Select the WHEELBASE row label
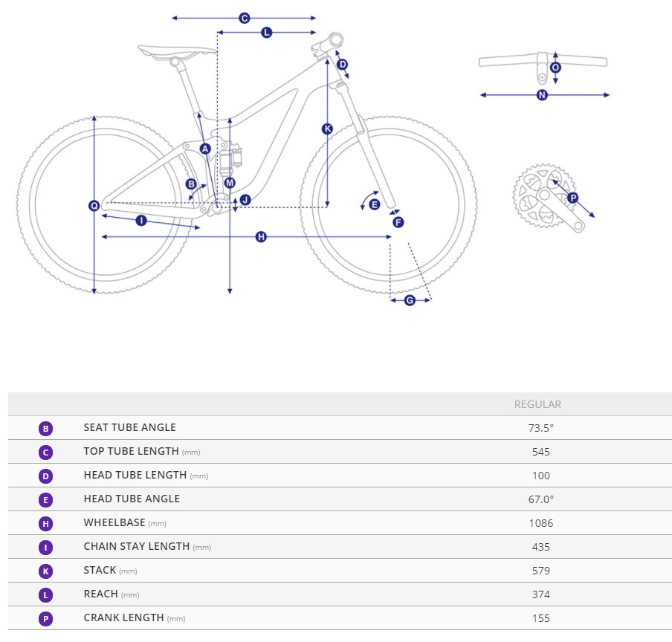 [x=114, y=522]
